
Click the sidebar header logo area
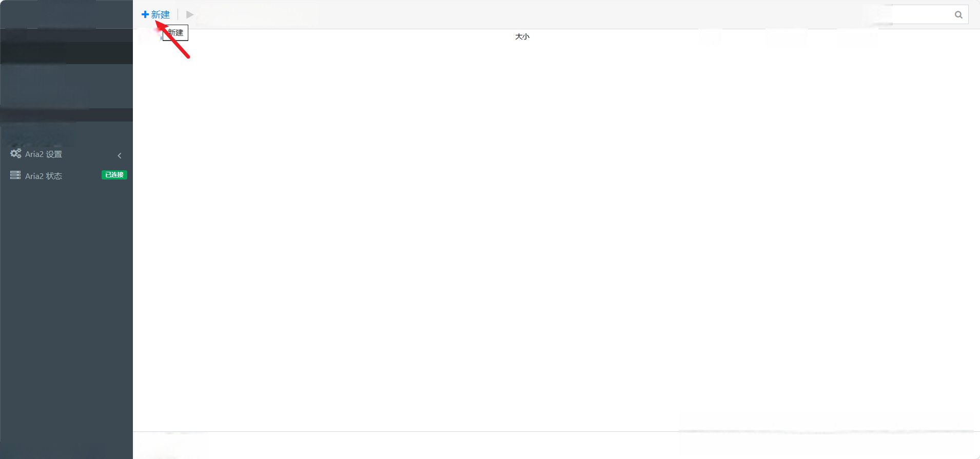[67, 14]
